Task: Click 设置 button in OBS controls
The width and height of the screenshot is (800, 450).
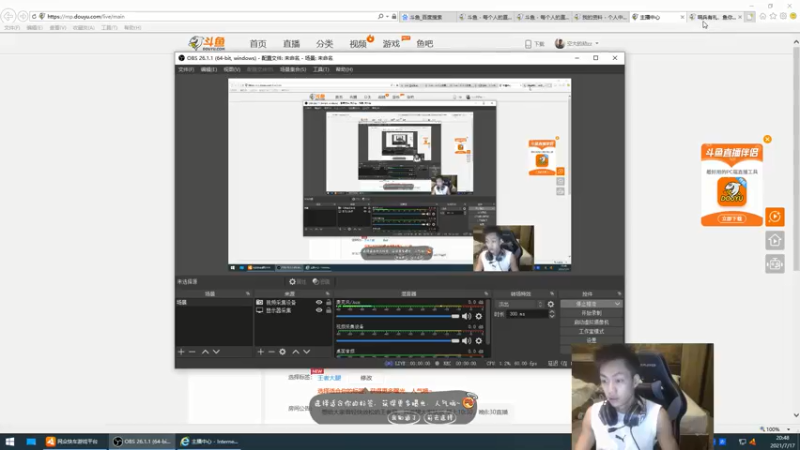Action: (x=591, y=340)
